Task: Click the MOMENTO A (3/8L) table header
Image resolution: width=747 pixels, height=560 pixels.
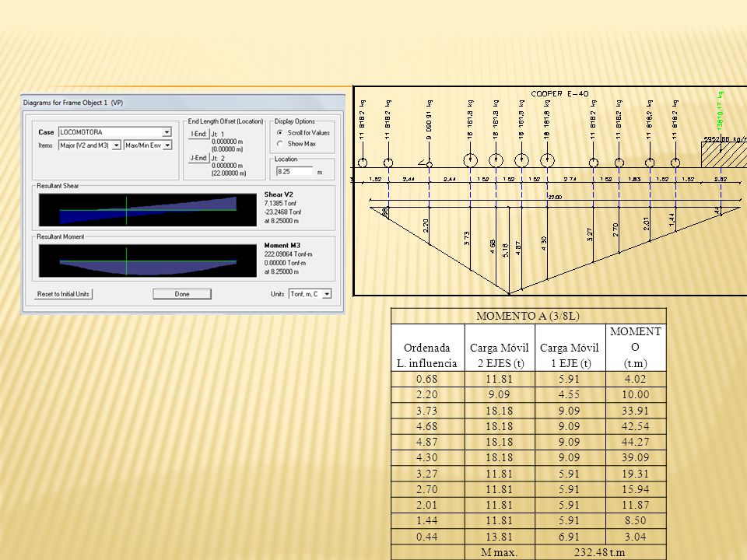Action: pyautogui.click(x=528, y=316)
